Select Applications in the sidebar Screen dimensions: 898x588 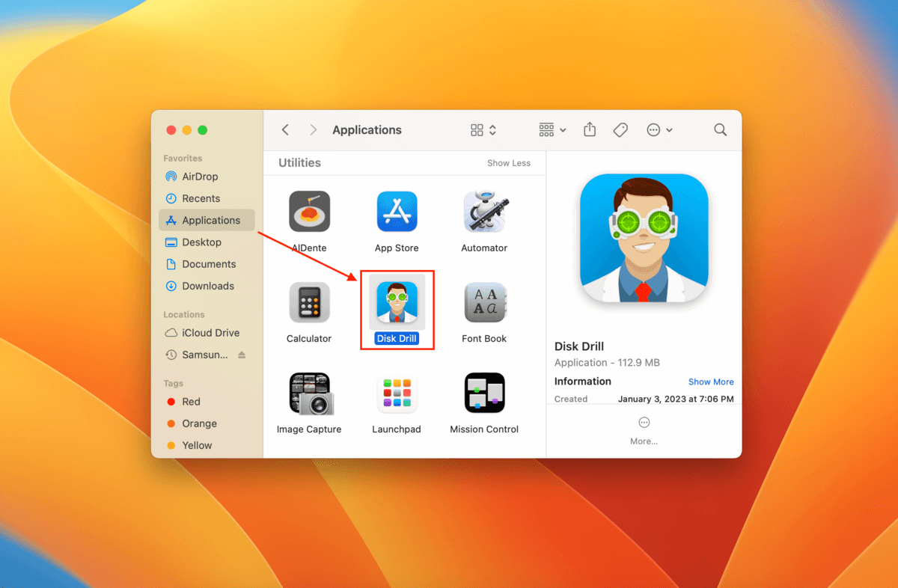click(x=207, y=220)
